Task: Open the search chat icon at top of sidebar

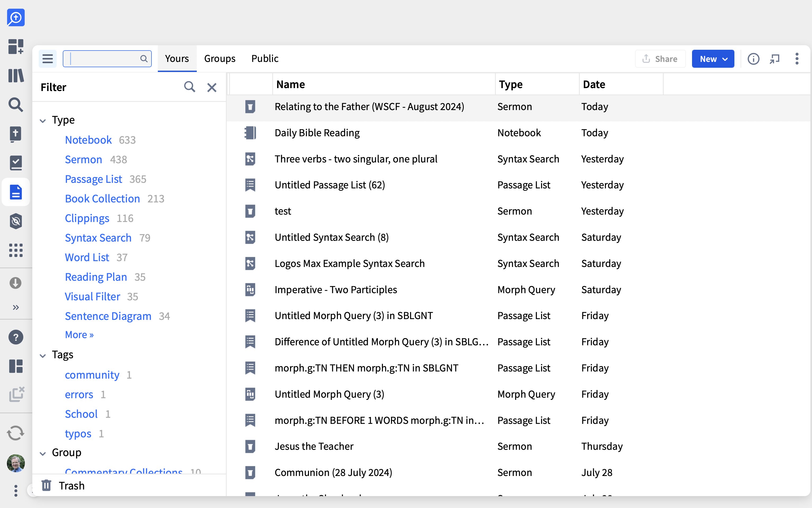Action: coord(16,17)
